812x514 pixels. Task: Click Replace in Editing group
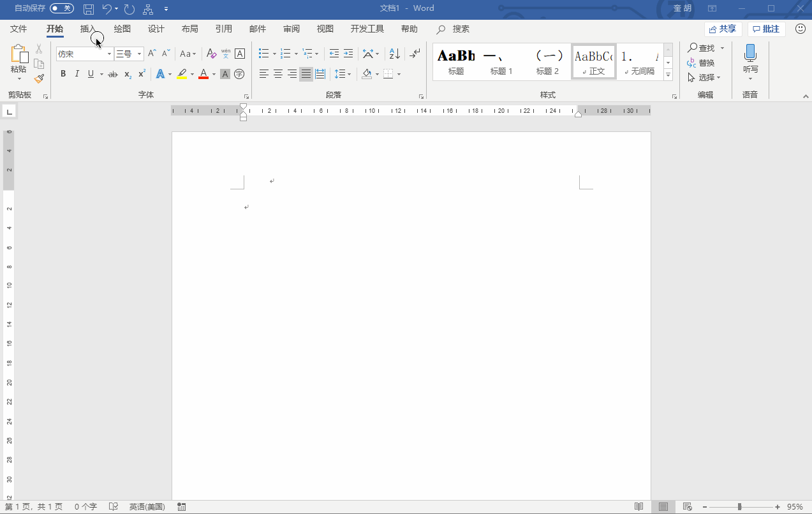(701, 63)
